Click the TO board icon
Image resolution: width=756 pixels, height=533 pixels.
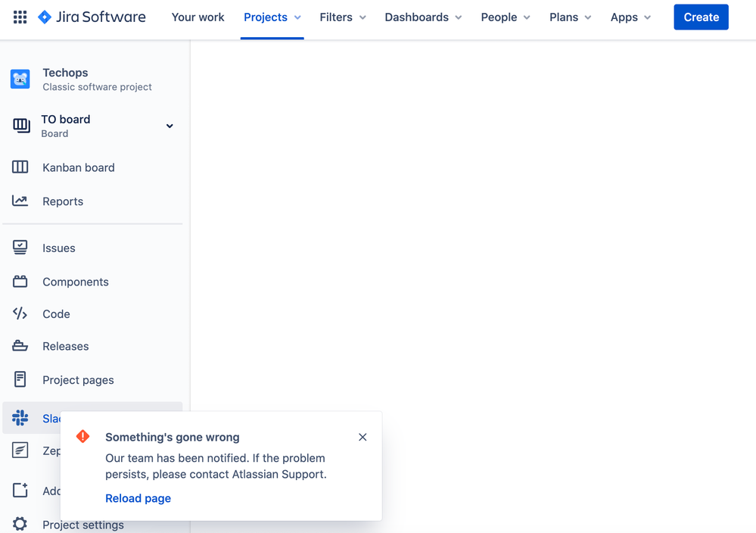(x=21, y=126)
